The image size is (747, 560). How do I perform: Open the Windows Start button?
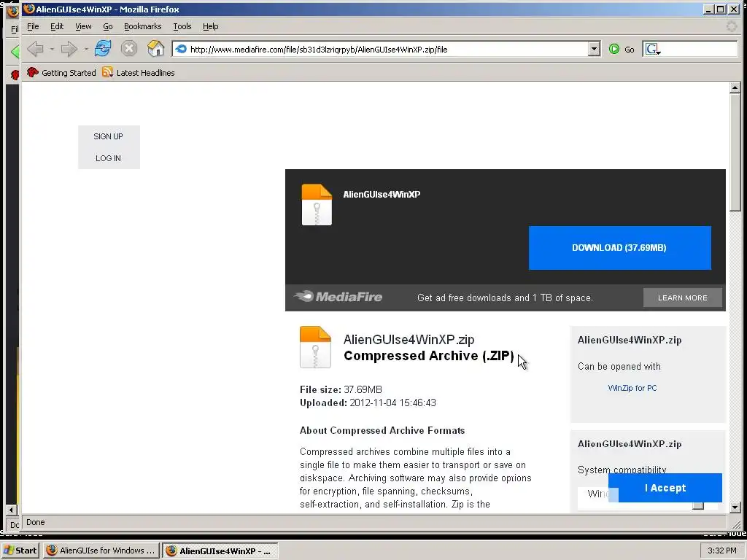(x=20, y=551)
